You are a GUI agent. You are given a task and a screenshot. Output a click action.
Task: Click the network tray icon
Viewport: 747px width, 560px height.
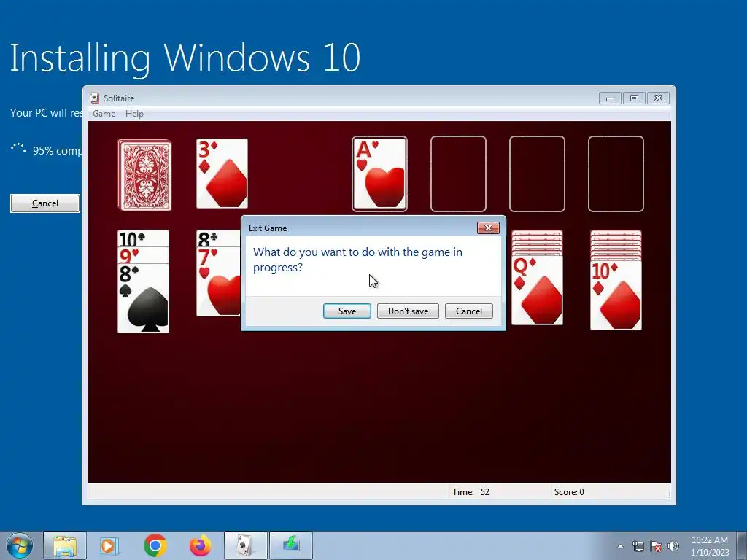pos(638,546)
